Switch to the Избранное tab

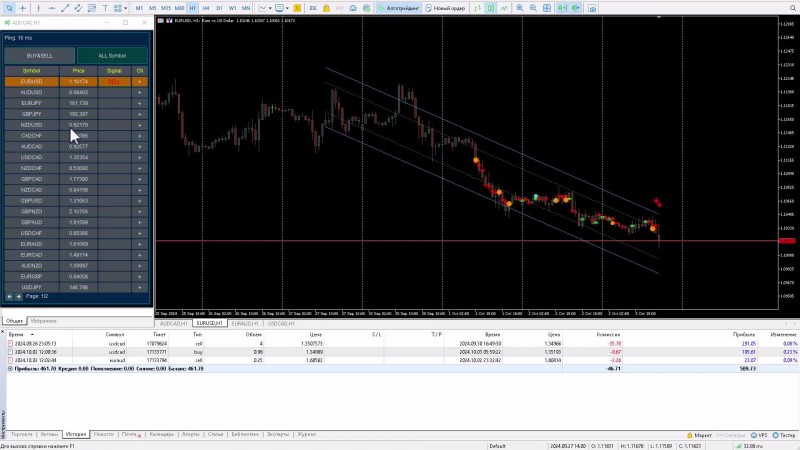[43, 321]
